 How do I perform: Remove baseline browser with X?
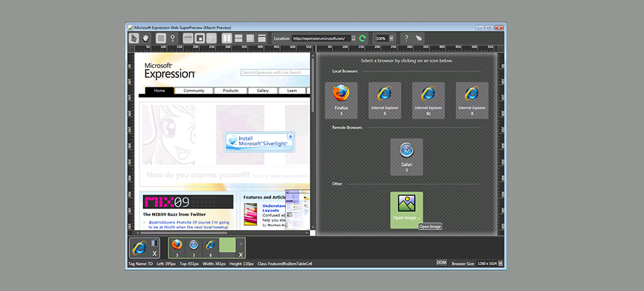click(154, 254)
